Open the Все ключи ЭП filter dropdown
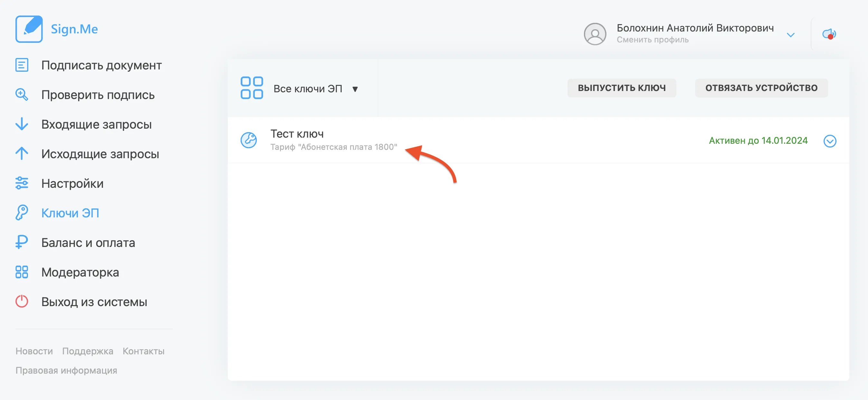 [316, 88]
